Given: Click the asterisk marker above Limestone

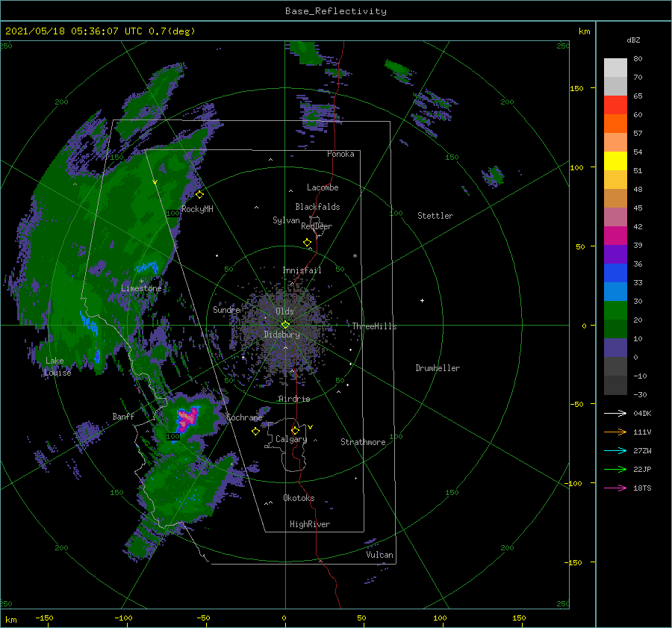Looking at the screenshot, I should [x=141, y=282].
